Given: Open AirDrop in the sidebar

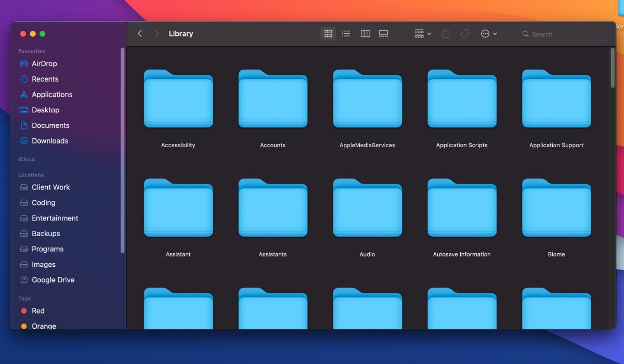Looking at the screenshot, I should pyautogui.click(x=44, y=63).
